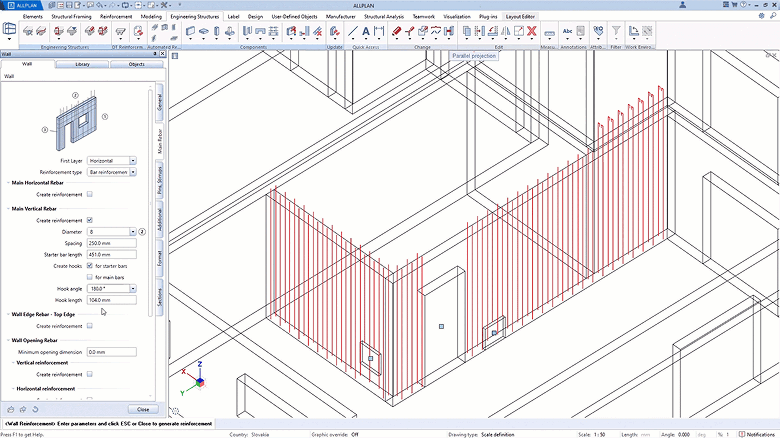The image size is (780, 438).
Task: Open the Library palette tab
Action: 82,64
